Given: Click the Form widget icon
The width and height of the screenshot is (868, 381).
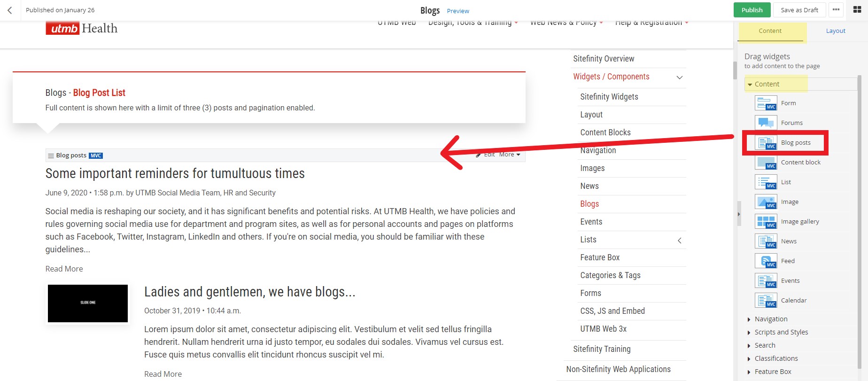Looking at the screenshot, I should pos(766,103).
